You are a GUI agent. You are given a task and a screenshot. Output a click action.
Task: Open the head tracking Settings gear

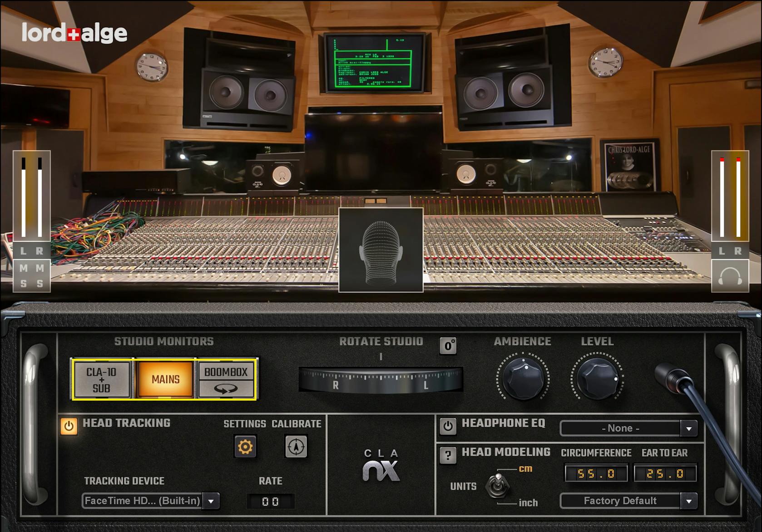[x=245, y=446]
